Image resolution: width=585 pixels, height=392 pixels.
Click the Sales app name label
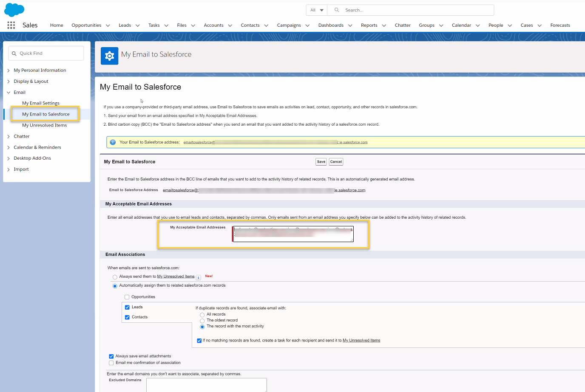(x=30, y=25)
